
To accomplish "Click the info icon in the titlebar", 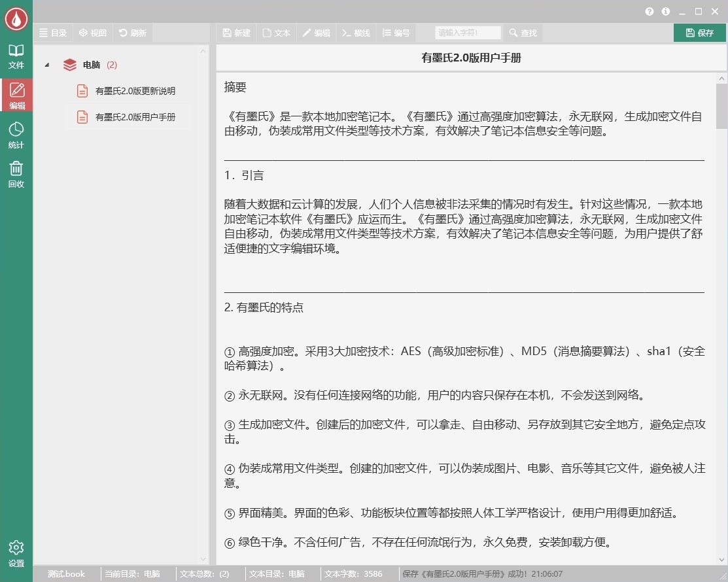I will point(665,11).
